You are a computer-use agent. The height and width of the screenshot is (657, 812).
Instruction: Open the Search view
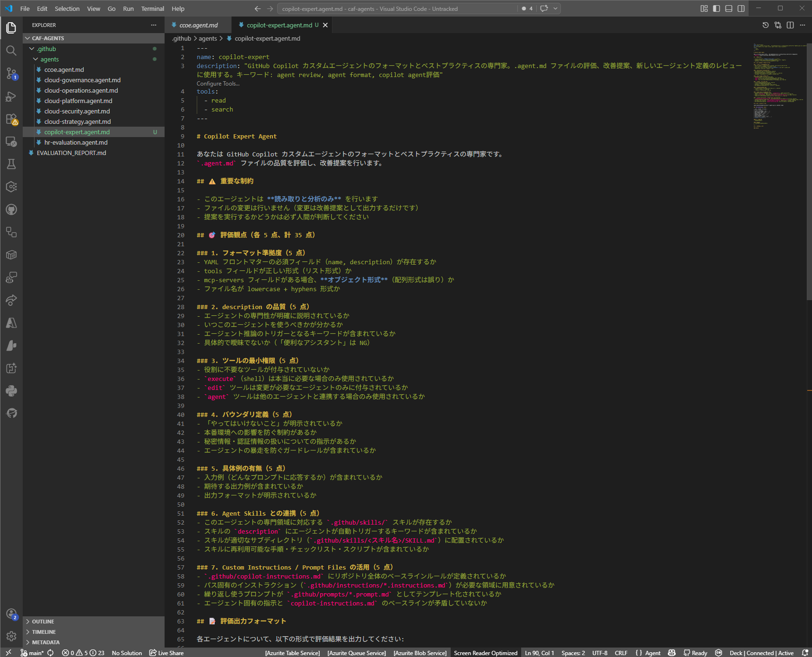coord(11,51)
